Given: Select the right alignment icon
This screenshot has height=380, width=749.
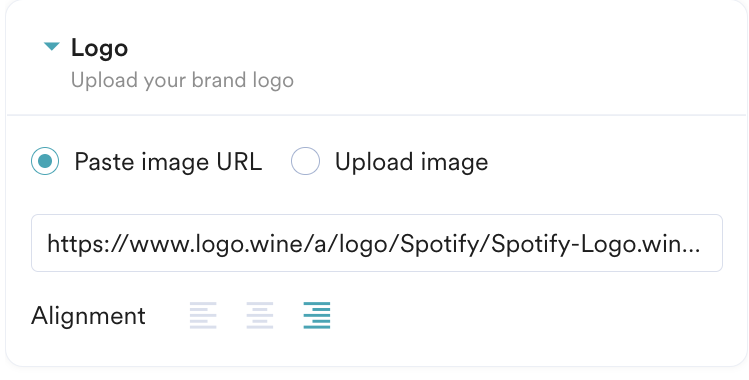Looking at the screenshot, I should tap(317, 315).
